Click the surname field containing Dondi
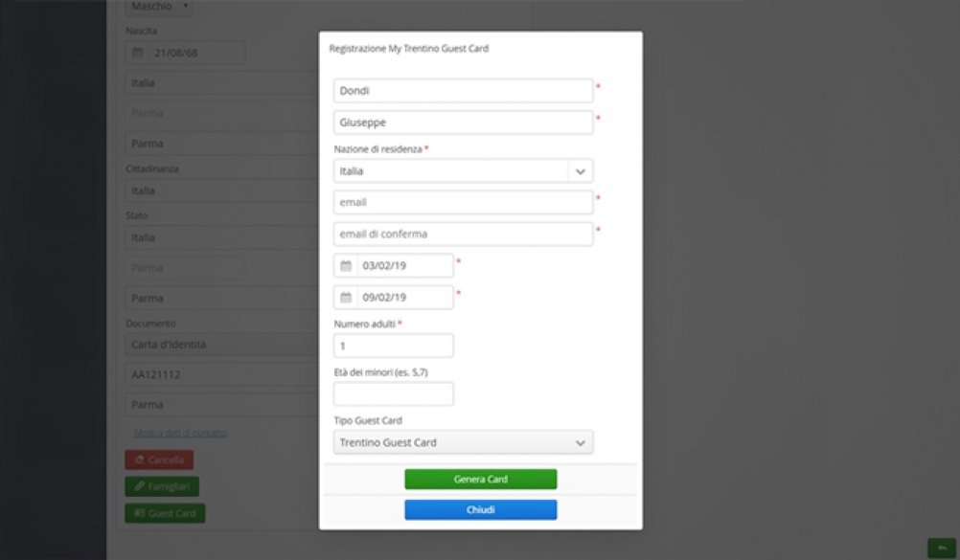The width and height of the screenshot is (960, 560). (464, 91)
